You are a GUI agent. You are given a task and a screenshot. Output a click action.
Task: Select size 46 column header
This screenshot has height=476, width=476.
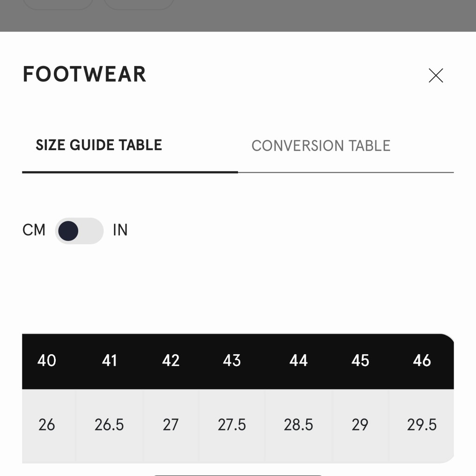422,361
